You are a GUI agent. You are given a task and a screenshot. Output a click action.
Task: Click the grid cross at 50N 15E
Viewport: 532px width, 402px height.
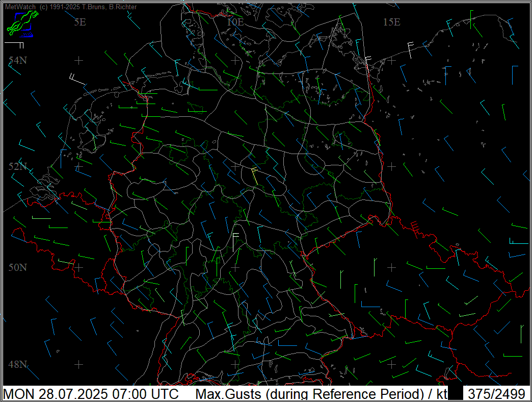(x=391, y=267)
